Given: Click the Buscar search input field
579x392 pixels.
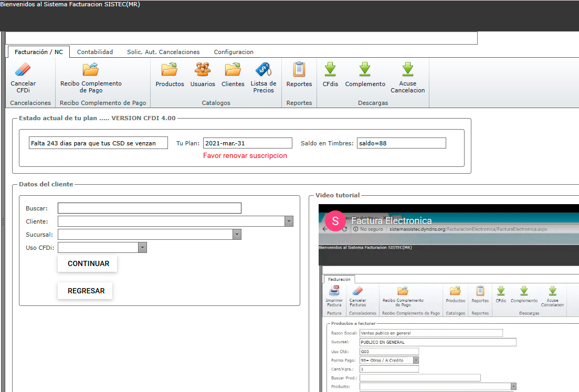Looking at the screenshot, I should tap(149, 208).
